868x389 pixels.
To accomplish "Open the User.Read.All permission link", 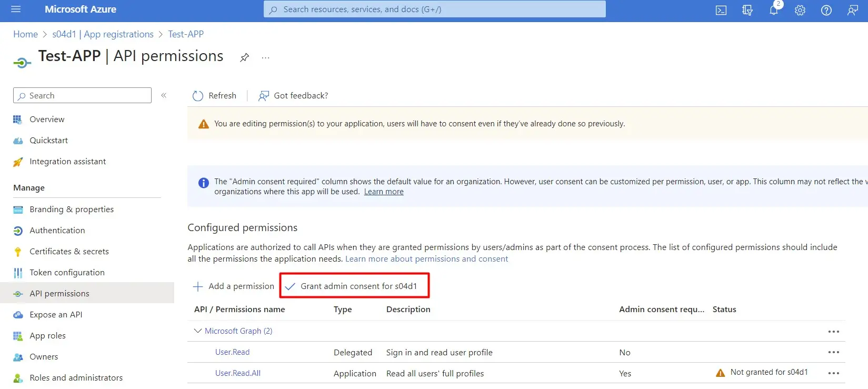I will [238, 373].
